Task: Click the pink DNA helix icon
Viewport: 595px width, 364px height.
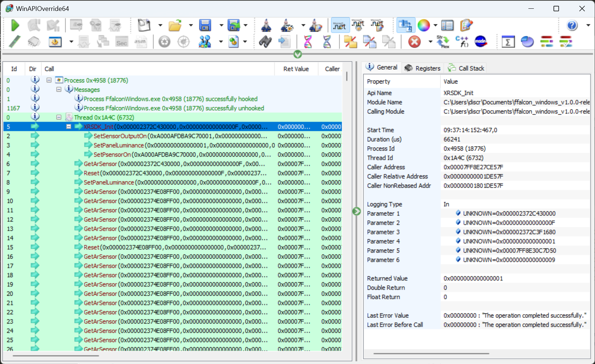Action: click(308, 42)
